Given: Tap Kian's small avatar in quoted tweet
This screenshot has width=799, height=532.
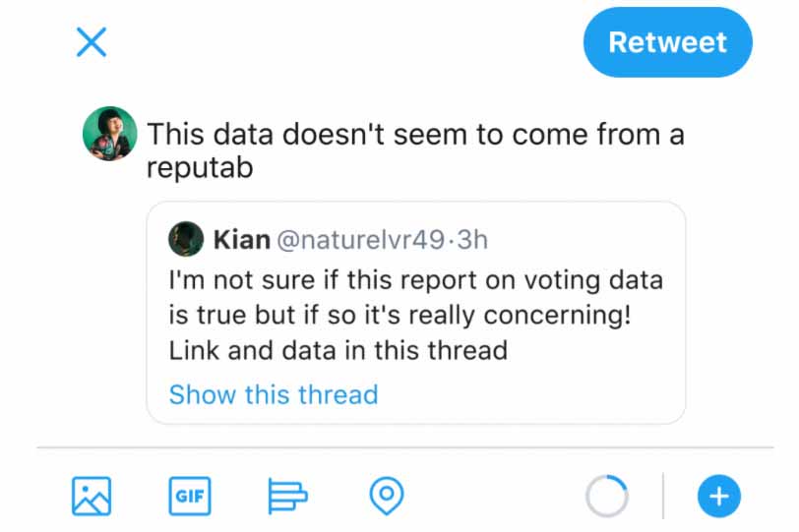Looking at the screenshot, I should pyautogui.click(x=186, y=239).
